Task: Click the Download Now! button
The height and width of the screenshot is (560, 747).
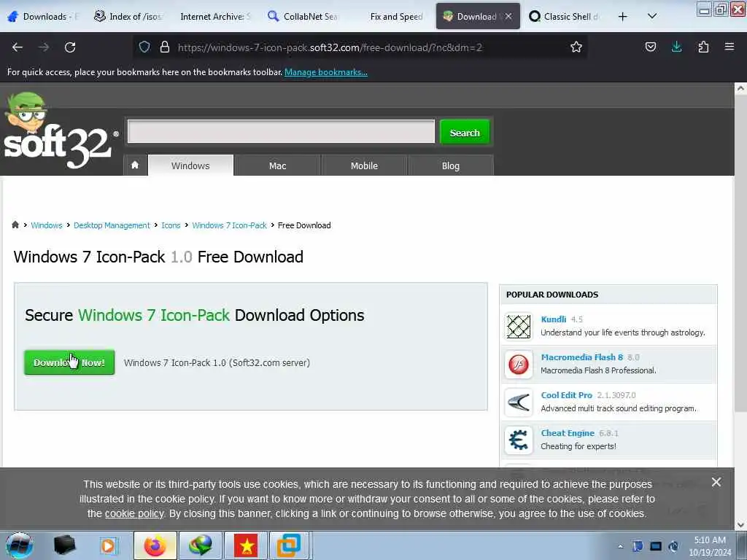Action: point(69,362)
